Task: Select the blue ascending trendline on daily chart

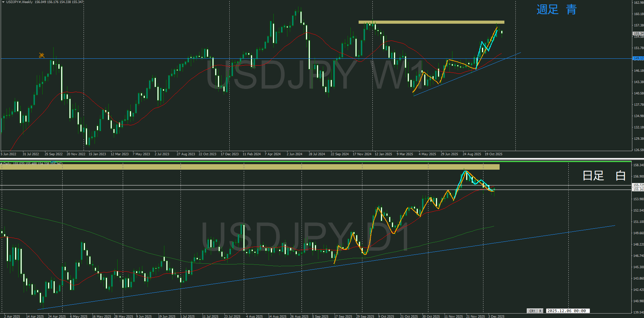Action: (309, 270)
